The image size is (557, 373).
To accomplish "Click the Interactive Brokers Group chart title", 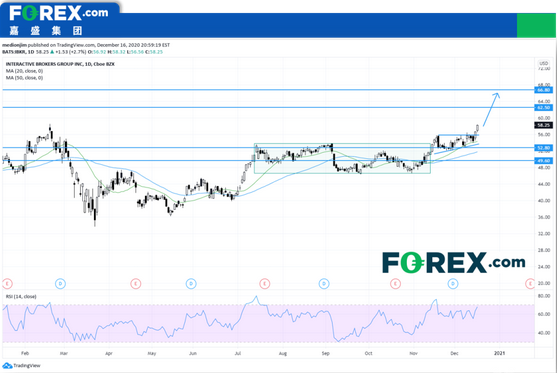I will (60, 64).
